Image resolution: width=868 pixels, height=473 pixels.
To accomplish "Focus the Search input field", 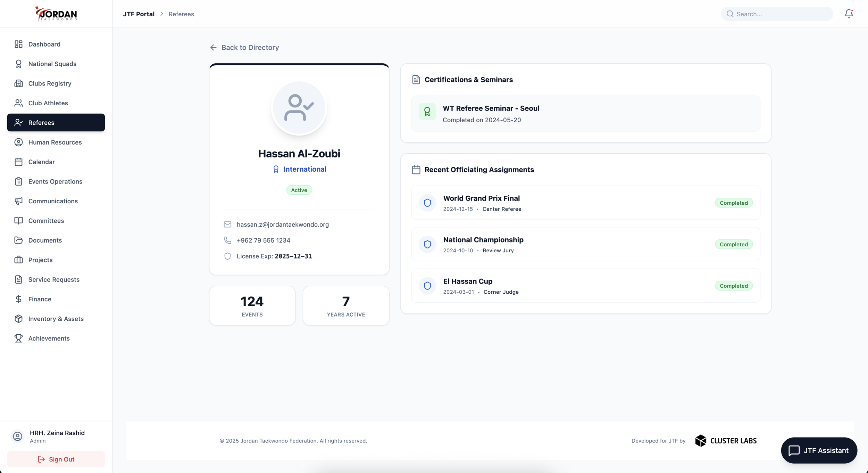I will point(781,14).
